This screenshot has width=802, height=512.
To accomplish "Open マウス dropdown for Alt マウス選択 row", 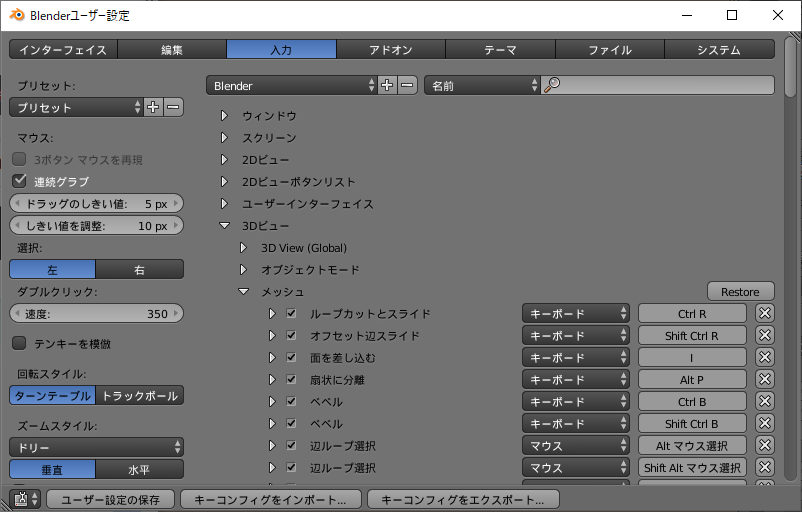I will coord(575,446).
